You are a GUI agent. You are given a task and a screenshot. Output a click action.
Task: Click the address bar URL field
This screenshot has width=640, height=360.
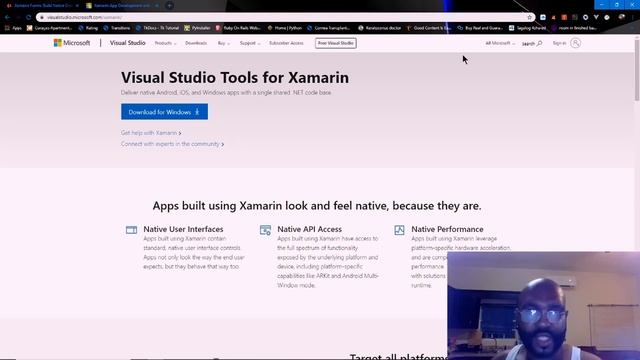point(286,17)
